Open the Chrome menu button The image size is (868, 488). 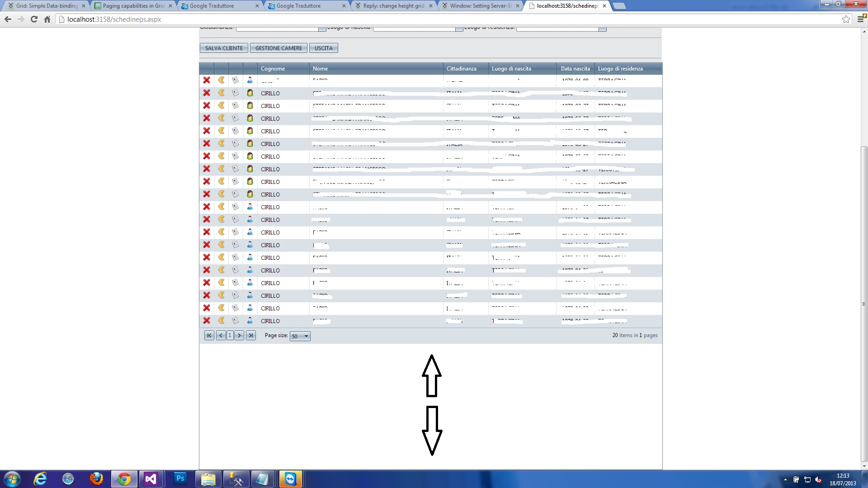tap(861, 19)
